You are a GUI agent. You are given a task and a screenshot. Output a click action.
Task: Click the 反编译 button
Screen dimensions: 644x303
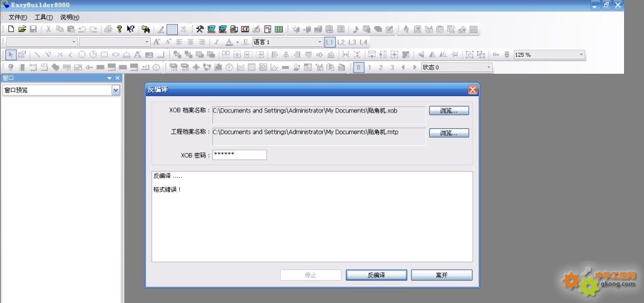pyautogui.click(x=376, y=275)
